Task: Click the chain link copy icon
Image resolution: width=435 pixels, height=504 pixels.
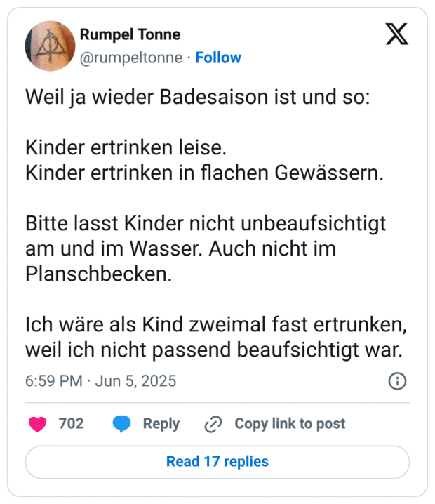Action: tap(213, 424)
